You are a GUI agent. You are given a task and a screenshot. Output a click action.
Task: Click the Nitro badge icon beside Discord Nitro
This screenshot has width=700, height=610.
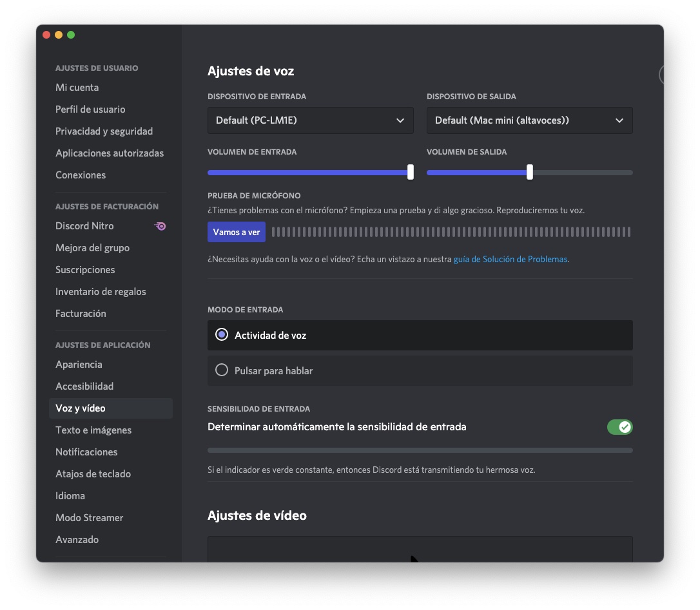point(160,226)
